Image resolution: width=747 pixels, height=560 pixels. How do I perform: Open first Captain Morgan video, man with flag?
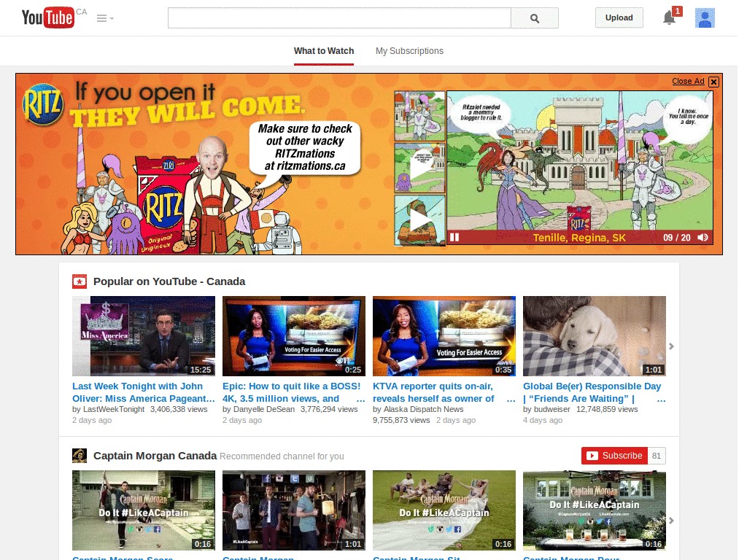144,510
